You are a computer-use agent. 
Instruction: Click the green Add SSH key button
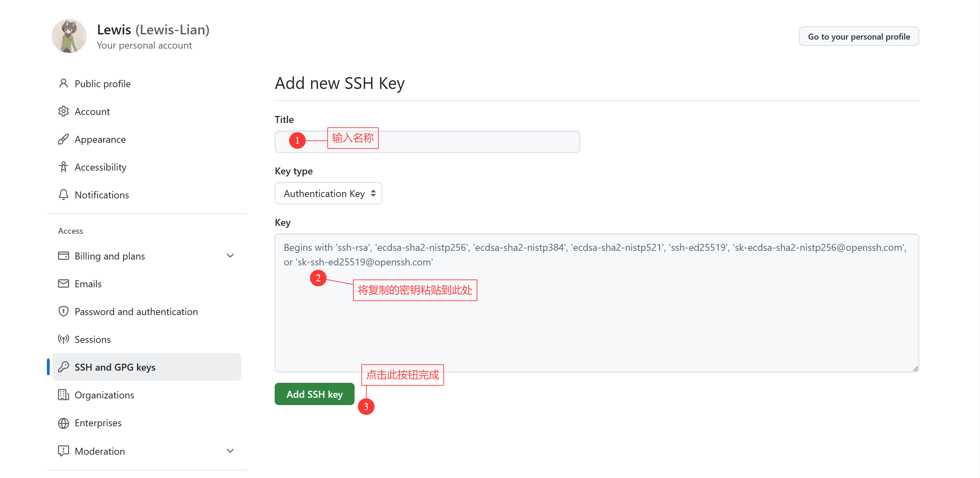tap(315, 394)
